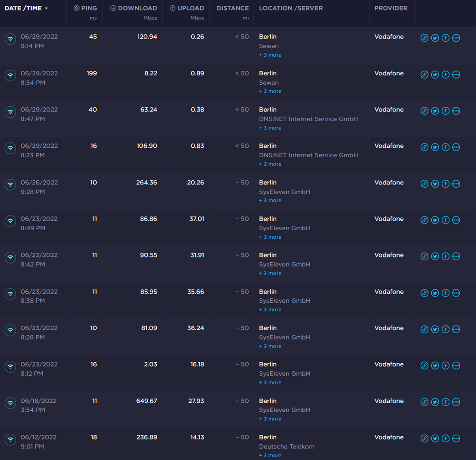Viewport: 476px width, 460px height.
Task: Expand '+ 3 more' for Deutsche Telekom result
Action: click(x=270, y=455)
